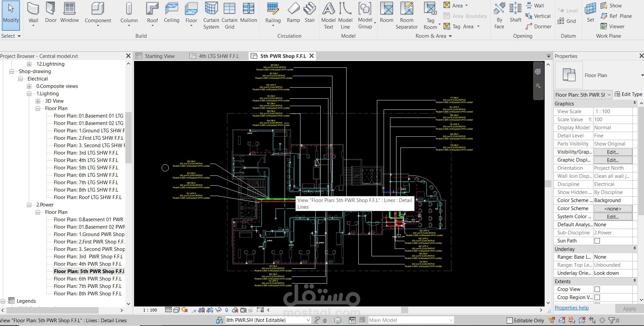Click the Color Scheme <none> button
This screenshot has width=644, height=326.
(x=613, y=209)
